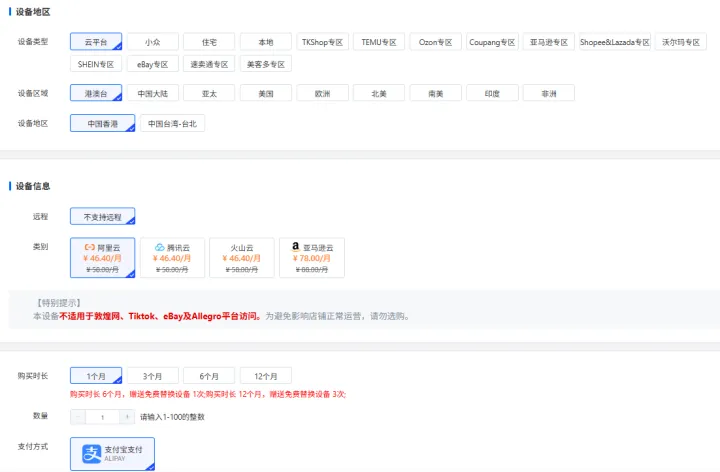
Task: Select 12个月 purchase duration
Action: [x=266, y=376]
